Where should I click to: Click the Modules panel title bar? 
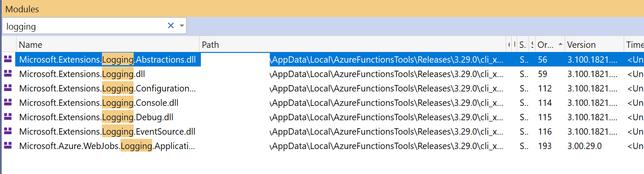coord(322,8)
